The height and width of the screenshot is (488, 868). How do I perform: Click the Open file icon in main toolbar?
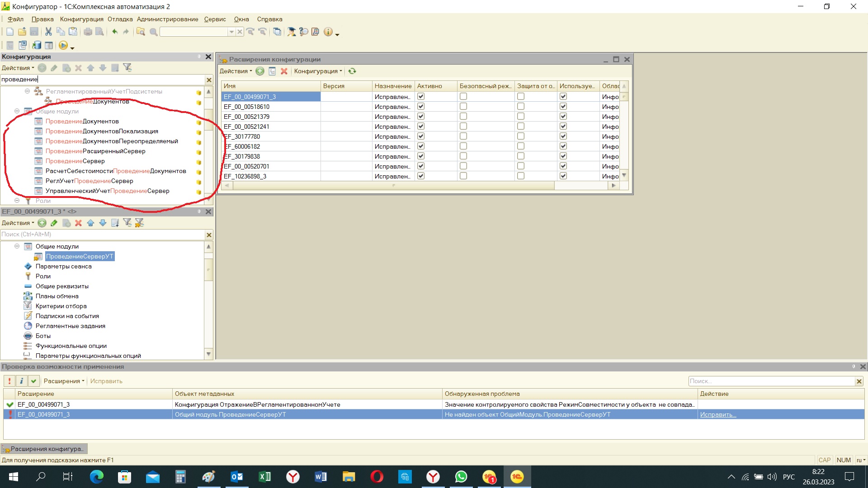coord(22,32)
